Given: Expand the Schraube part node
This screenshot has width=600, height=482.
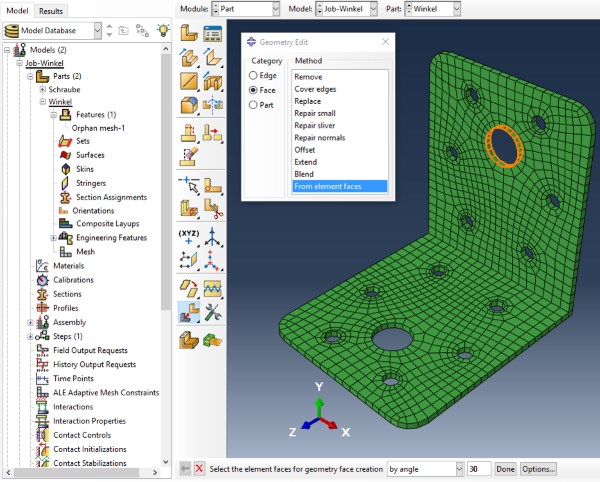Looking at the screenshot, I should coord(43,90).
